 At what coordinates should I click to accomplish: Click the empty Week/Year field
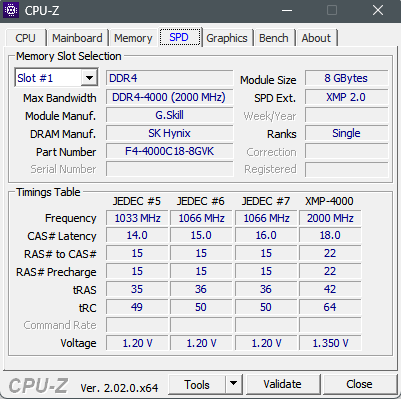point(346,115)
